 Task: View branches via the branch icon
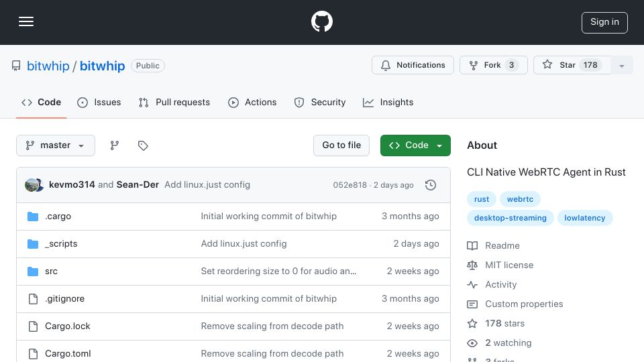point(115,145)
